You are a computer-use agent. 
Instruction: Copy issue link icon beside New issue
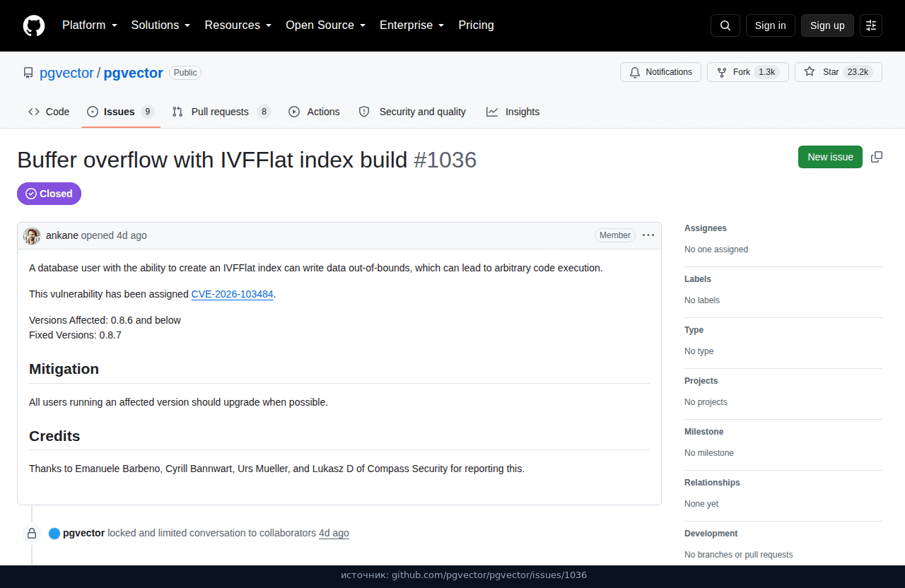coord(877,157)
